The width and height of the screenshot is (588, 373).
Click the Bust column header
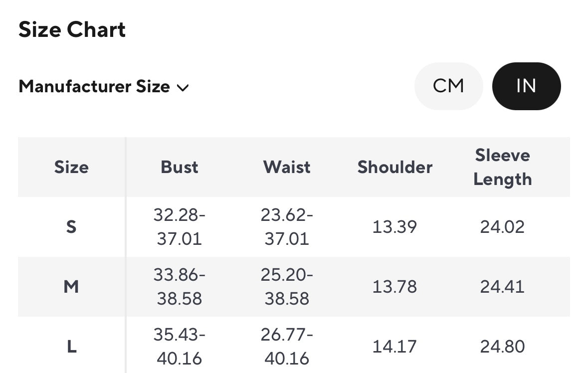coord(180,167)
